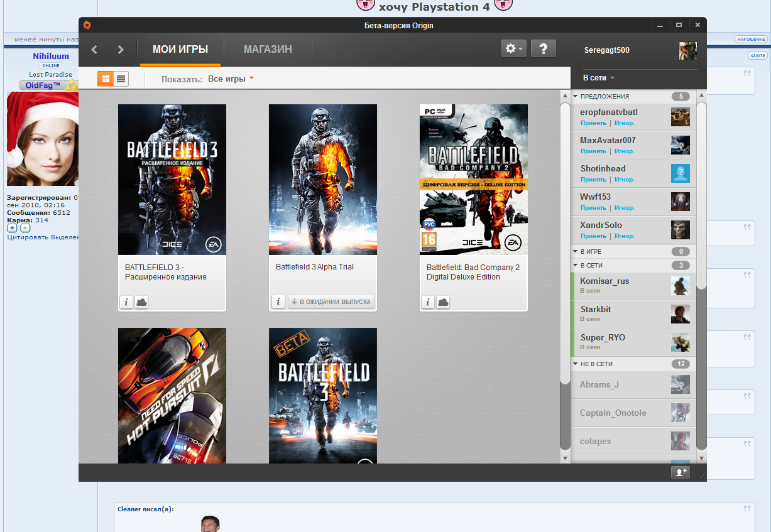Open Need for Speed Hot Pursuit cover
The image size is (771, 532).
pos(172,396)
